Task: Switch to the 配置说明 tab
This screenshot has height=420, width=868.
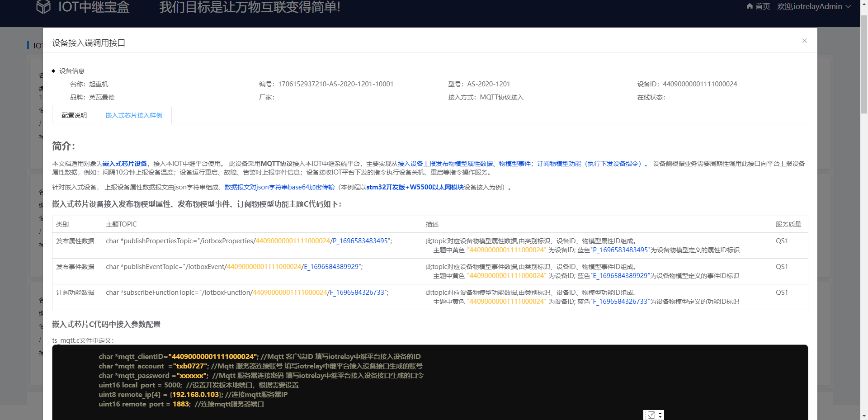Action: (x=74, y=115)
